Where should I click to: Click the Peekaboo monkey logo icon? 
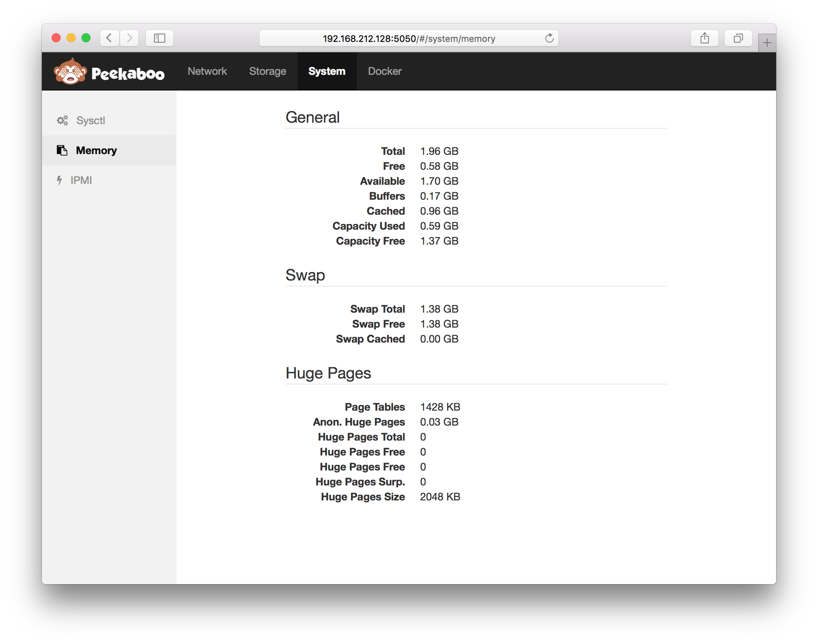[x=70, y=71]
